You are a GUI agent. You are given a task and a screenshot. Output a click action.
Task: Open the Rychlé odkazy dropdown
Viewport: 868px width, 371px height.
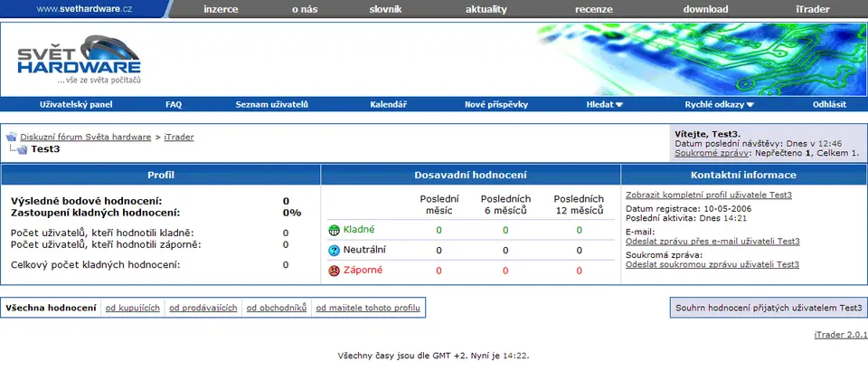click(719, 105)
